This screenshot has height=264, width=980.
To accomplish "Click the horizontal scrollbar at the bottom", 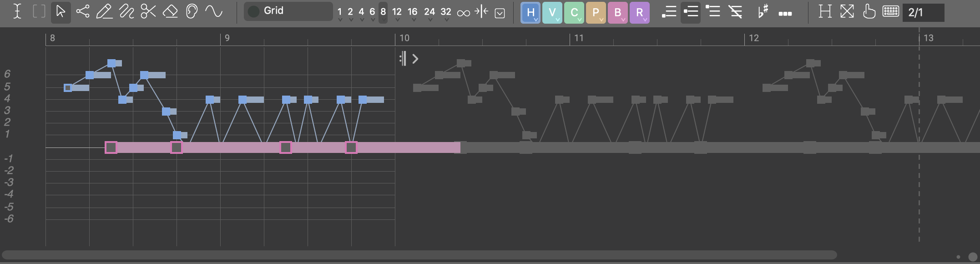I will pos(419,255).
